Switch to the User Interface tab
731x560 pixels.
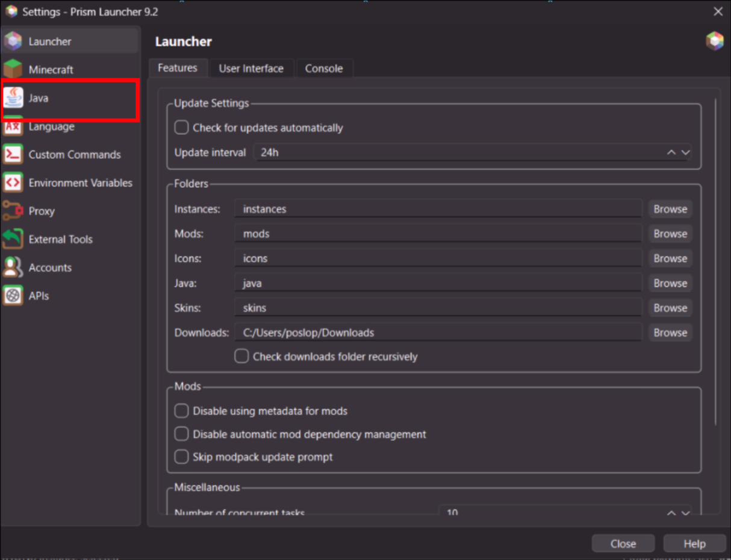point(251,69)
